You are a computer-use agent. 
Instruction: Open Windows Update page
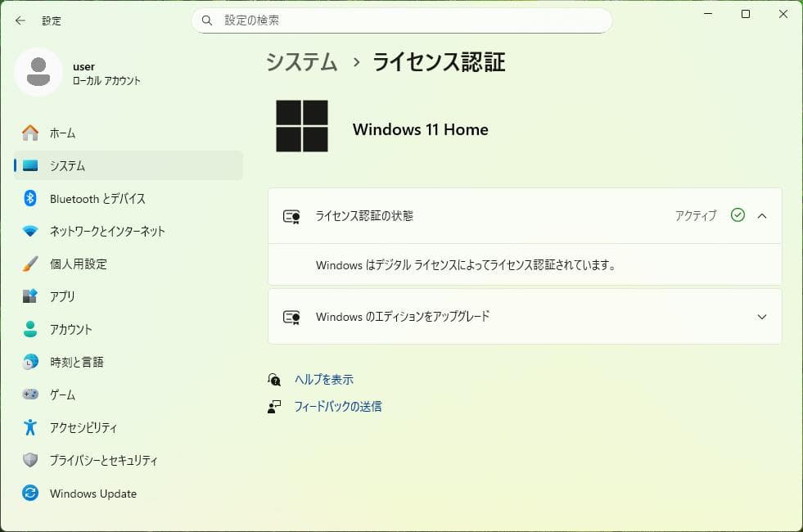point(129,493)
